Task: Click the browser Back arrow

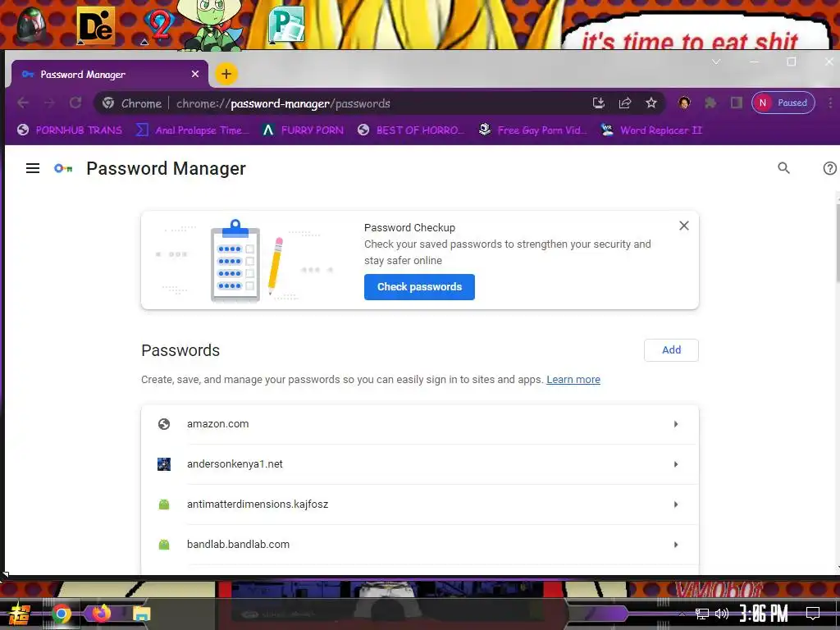Action: coord(22,103)
